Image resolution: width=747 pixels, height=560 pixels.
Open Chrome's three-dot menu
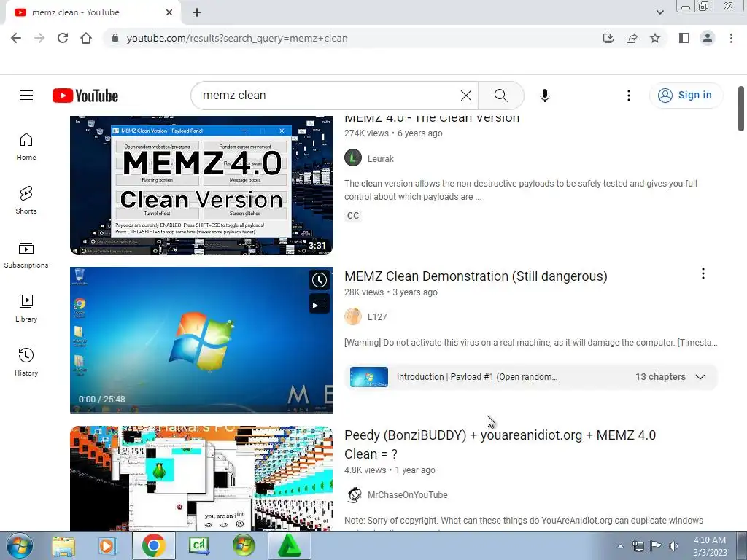pos(731,38)
